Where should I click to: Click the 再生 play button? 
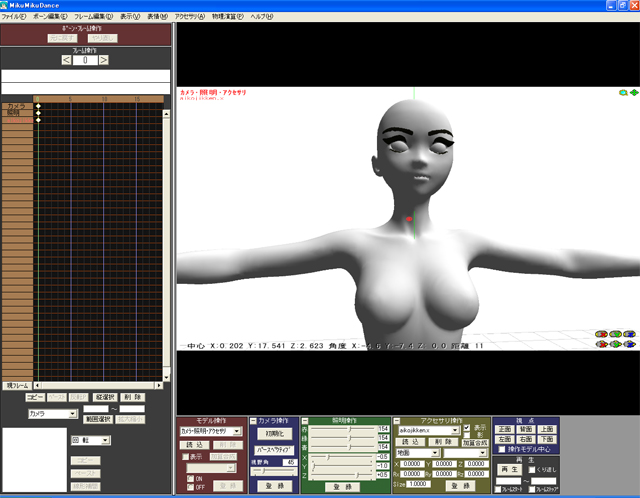click(509, 469)
